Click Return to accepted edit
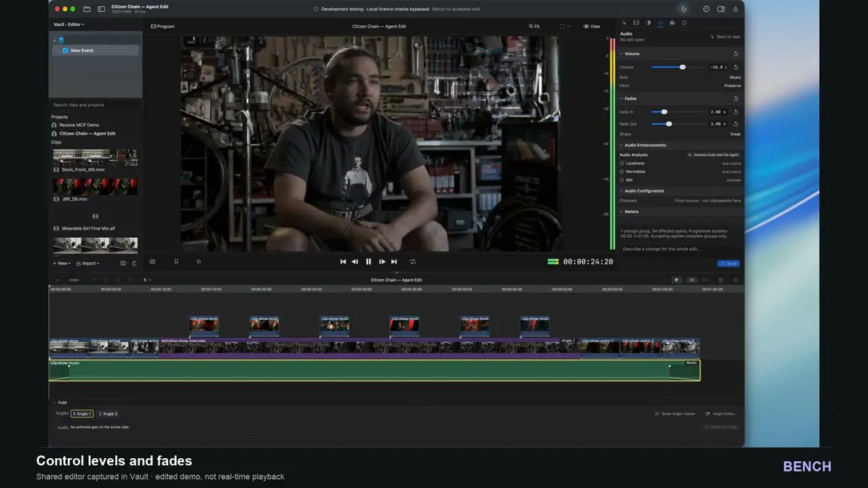Screen dimensions: 868x488 click(456, 9)
